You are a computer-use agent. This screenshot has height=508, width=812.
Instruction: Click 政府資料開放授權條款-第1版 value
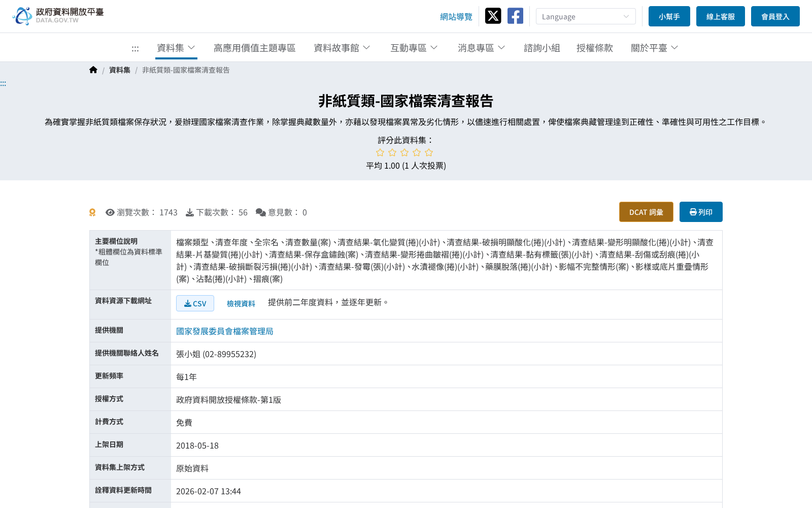pos(228,400)
